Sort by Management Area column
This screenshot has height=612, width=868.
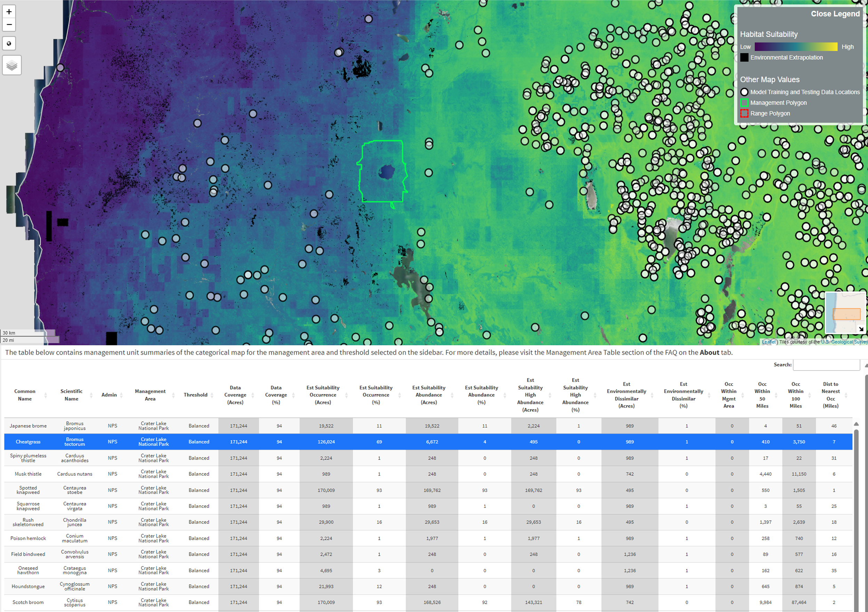click(150, 395)
